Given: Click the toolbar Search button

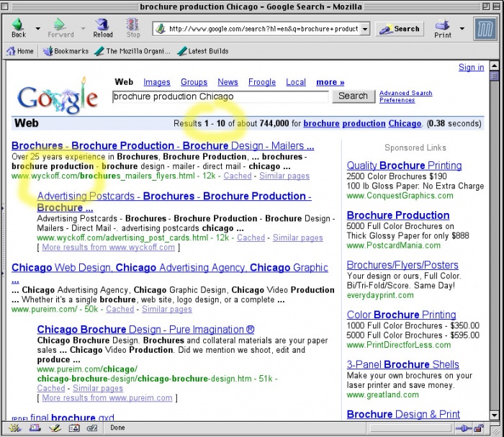Looking at the screenshot, I should point(400,29).
